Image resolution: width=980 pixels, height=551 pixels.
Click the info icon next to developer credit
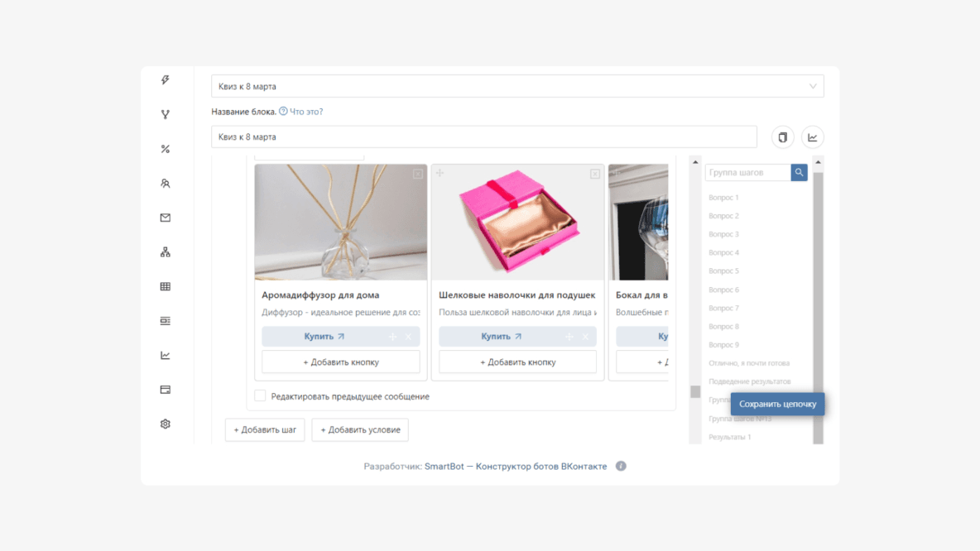[621, 466]
